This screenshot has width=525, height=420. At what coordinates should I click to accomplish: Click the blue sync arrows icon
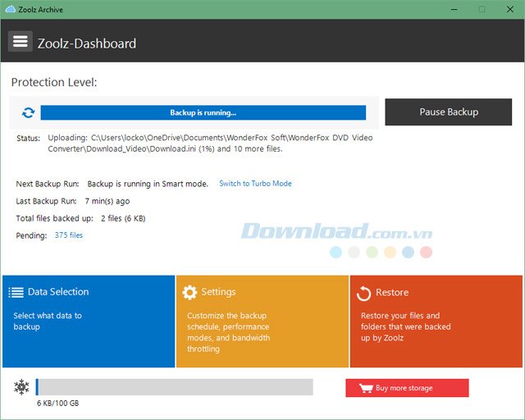click(x=29, y=112)
